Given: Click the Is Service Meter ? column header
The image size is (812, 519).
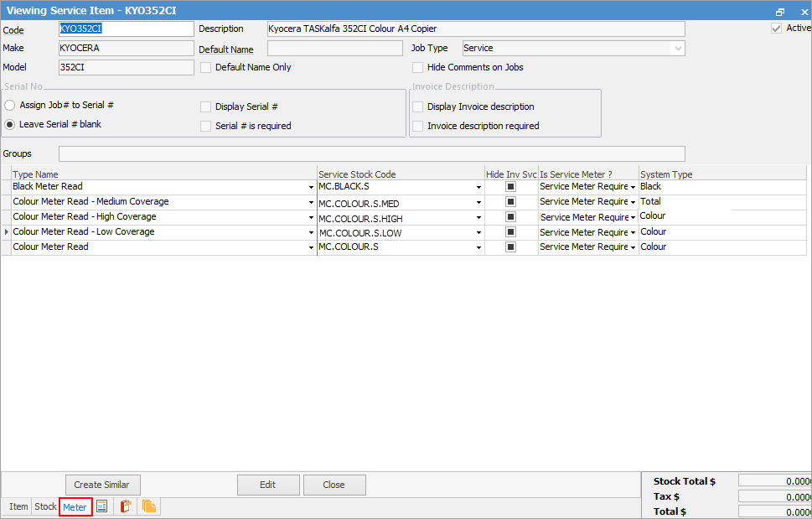Looking at the screenshot, I should coord(588,174).
